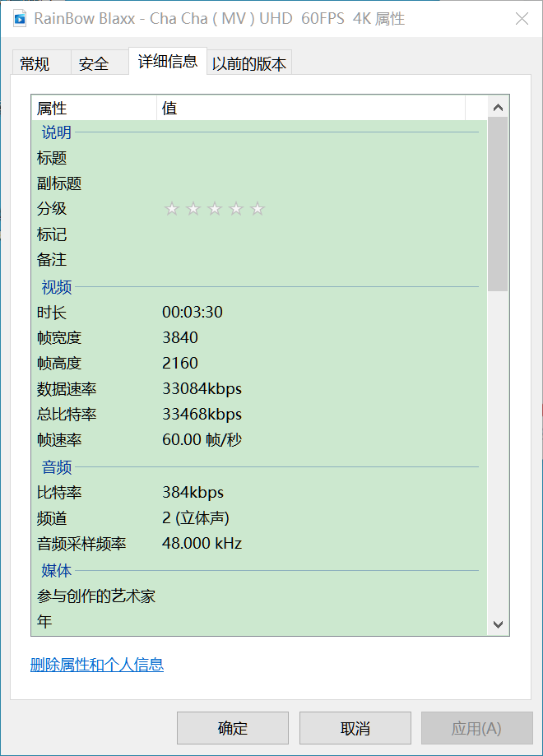Click the value 48.000 kHz
543x756 pixels.
(202, 544)
